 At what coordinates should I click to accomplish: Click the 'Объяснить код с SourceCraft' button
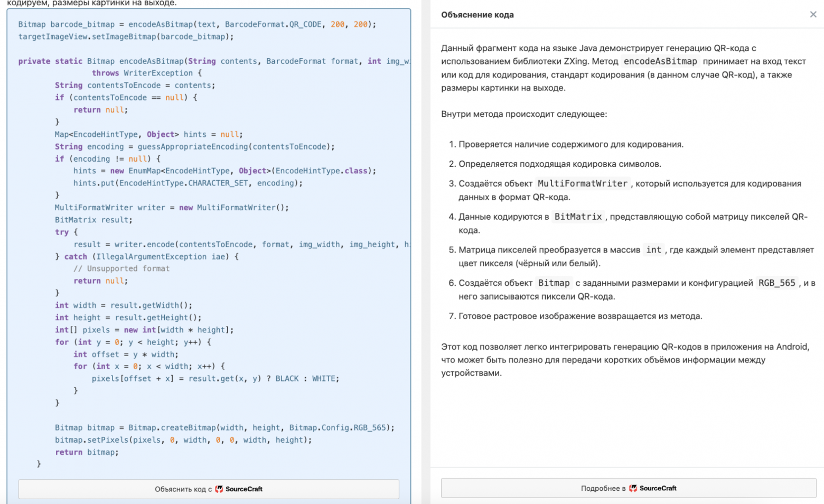click(209, 489)
